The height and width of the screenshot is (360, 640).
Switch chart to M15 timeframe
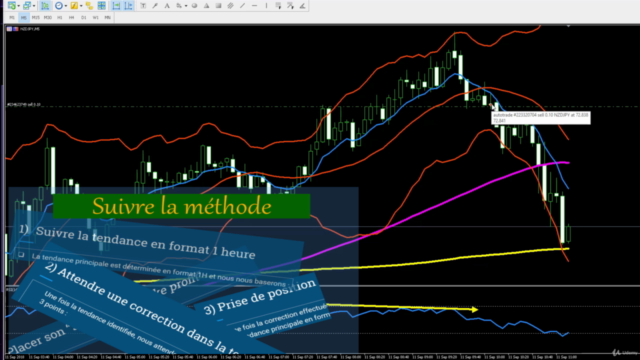click(36, 18)
